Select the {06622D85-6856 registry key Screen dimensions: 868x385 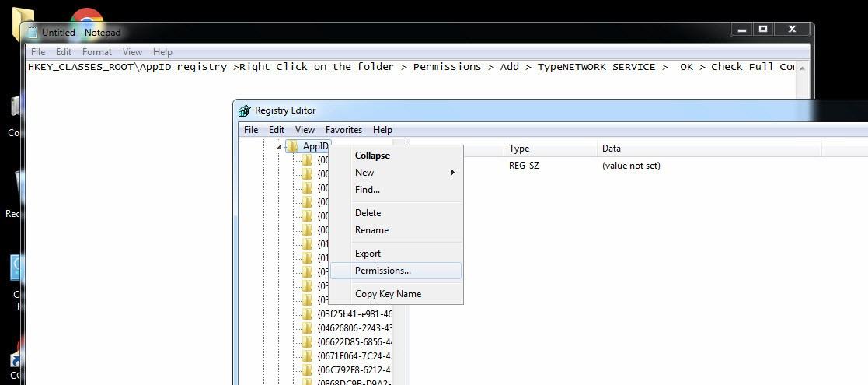[x=354, y=342]
